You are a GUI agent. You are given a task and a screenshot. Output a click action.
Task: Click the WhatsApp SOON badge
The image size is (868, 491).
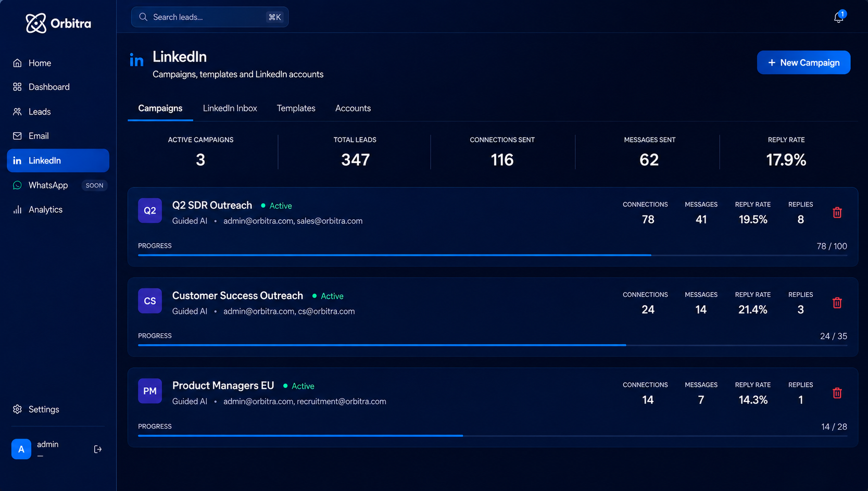pyautogui.click(x=94, y=185)
